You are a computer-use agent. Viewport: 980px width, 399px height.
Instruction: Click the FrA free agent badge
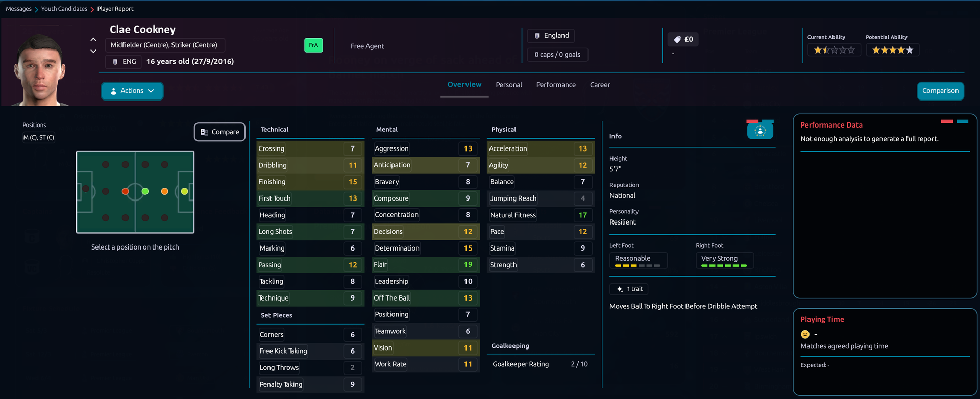tap(313, 45)
